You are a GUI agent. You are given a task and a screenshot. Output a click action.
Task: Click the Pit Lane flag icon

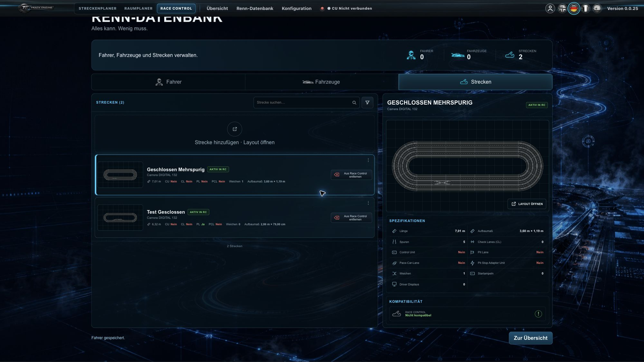click(472, 252)
